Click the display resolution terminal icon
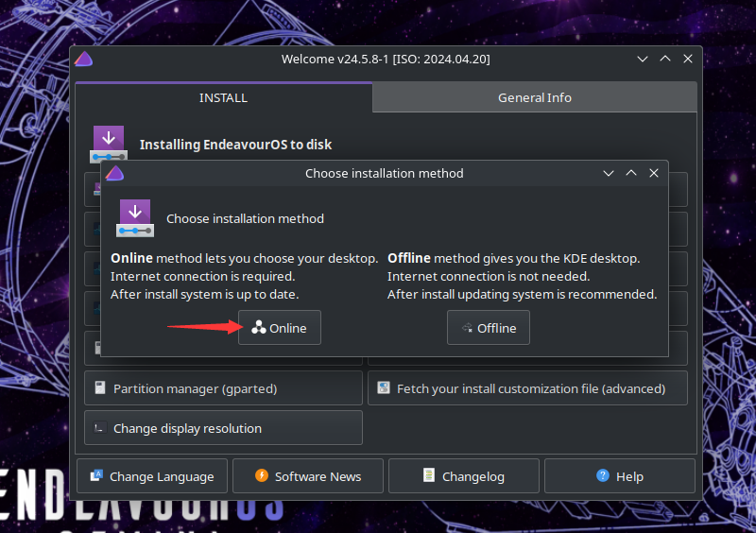756x533 pixels. tap(100, 427)
